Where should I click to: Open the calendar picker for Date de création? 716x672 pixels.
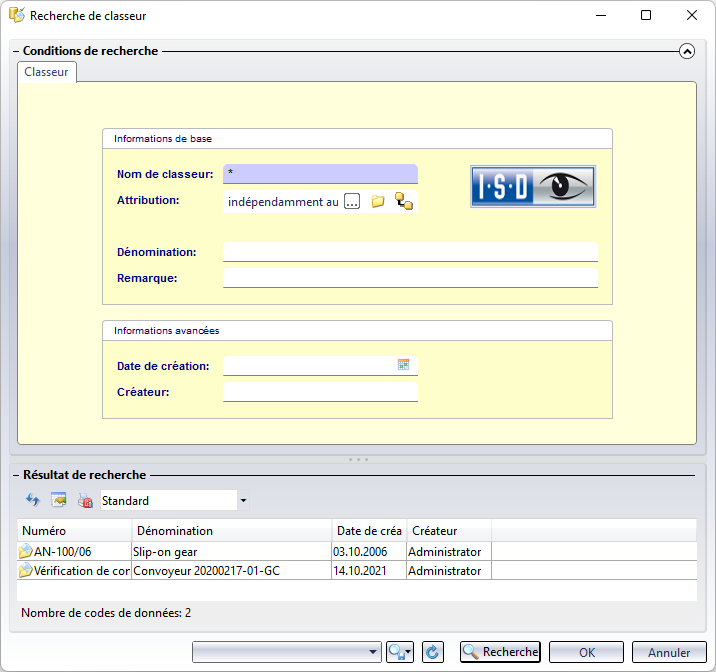404,366
